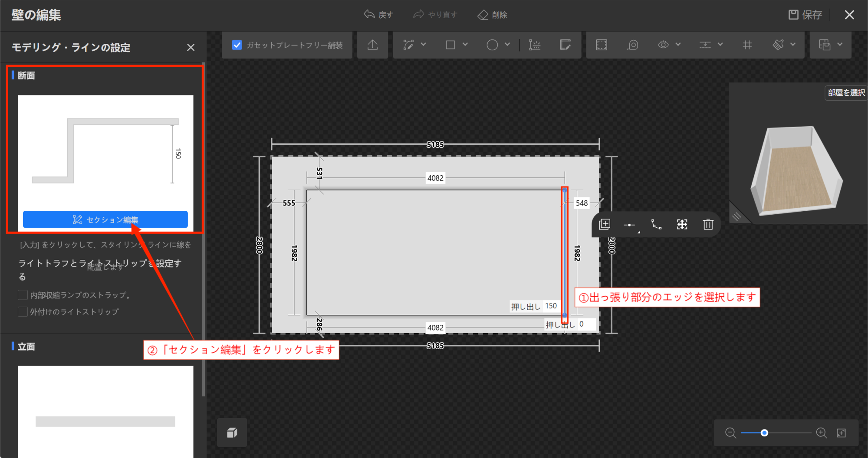Click the zoom in magnifier icon
868x458 pixels.
point(821,433)
